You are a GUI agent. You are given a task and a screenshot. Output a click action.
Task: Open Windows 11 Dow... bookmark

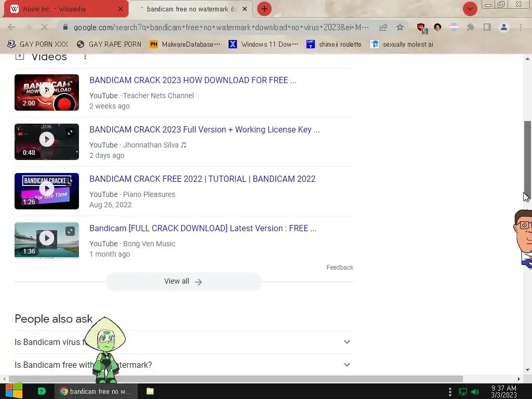263,45
